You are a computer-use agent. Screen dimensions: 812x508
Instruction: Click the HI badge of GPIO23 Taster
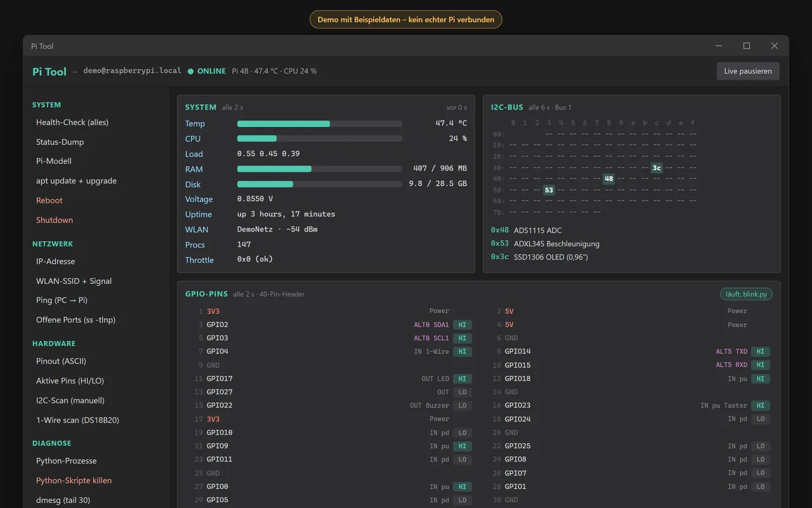(x=761, y=406)
